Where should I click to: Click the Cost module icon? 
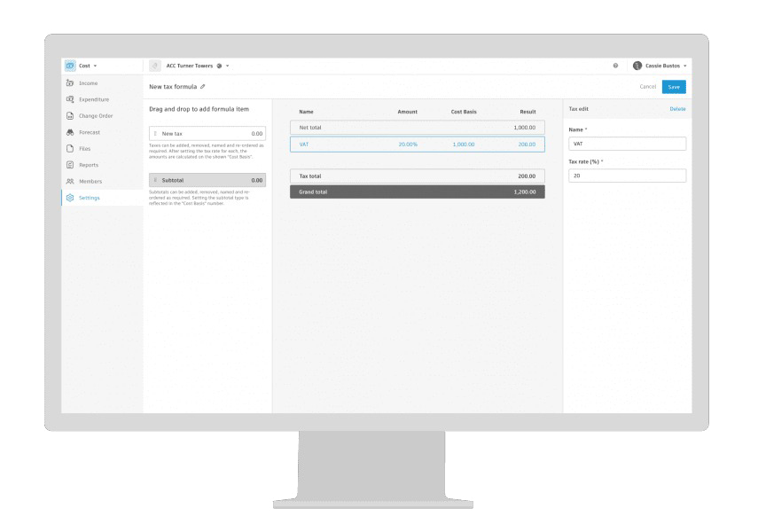(x=70, y=66)
